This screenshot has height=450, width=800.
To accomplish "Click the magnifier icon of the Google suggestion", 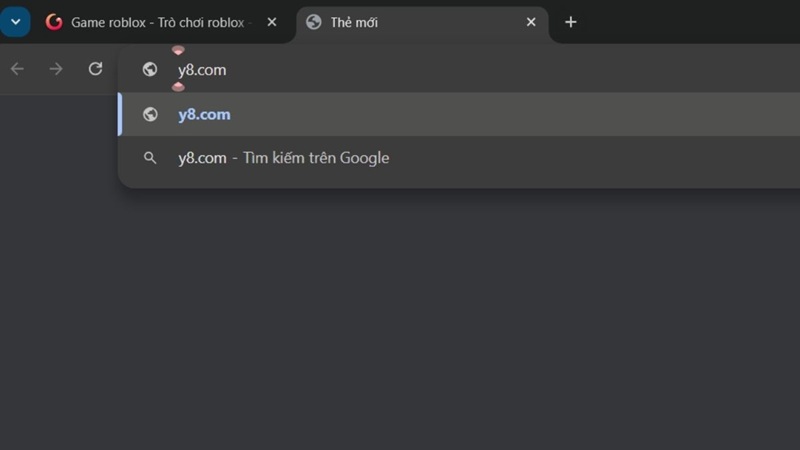I will click(x=150, y=158).
